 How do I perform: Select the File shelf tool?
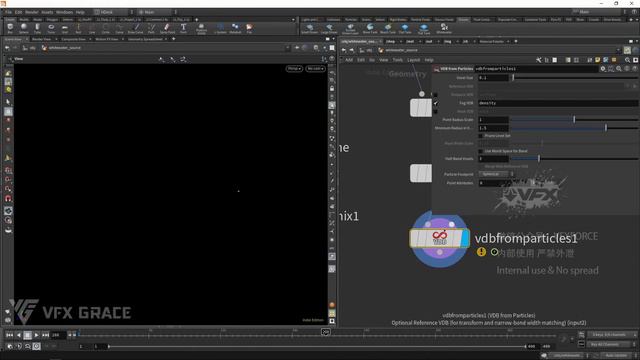coord(249,28)
